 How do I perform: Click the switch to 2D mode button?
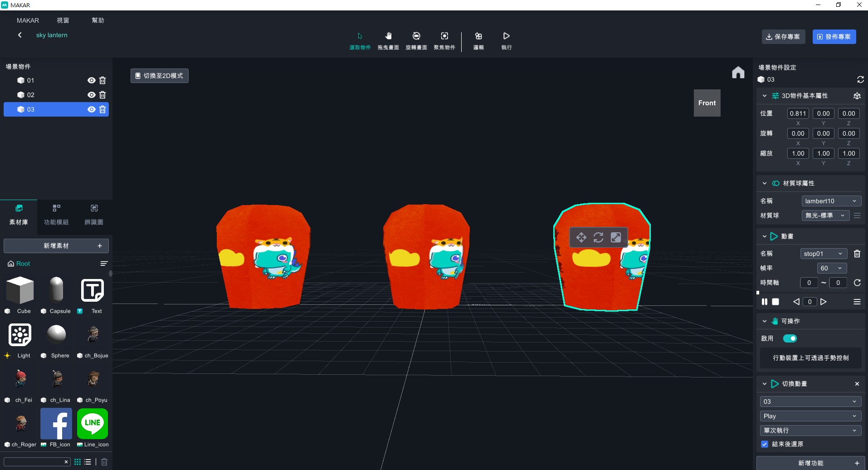click(x=159, y=76)
